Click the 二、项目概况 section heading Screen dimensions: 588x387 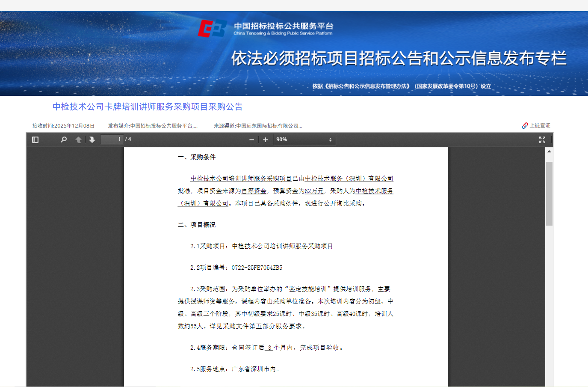tap(197, 225)
